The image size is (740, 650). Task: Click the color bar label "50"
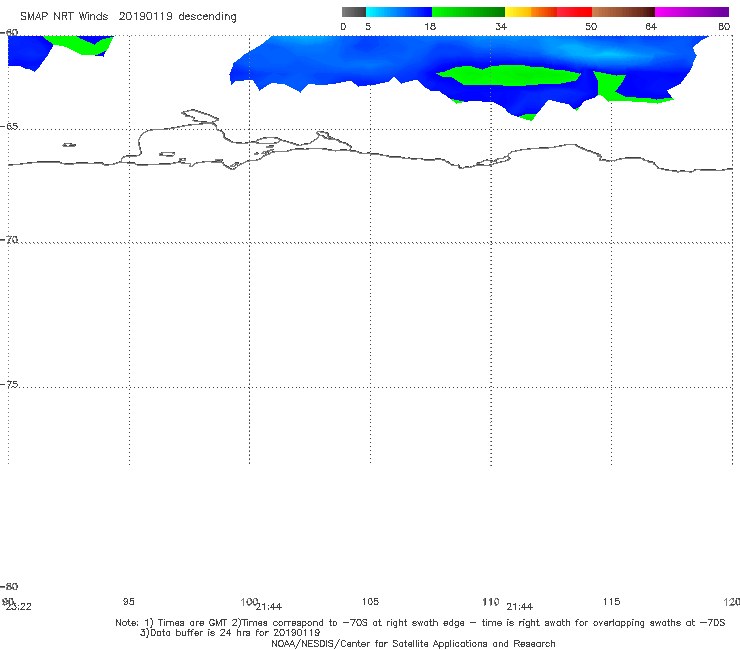pyautogui.click(x=591, y=26)
